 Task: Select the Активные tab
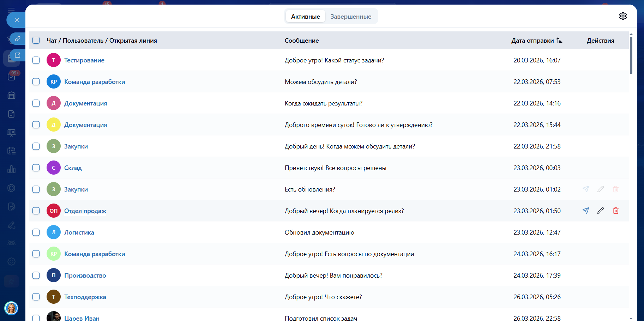click(305, 17)
